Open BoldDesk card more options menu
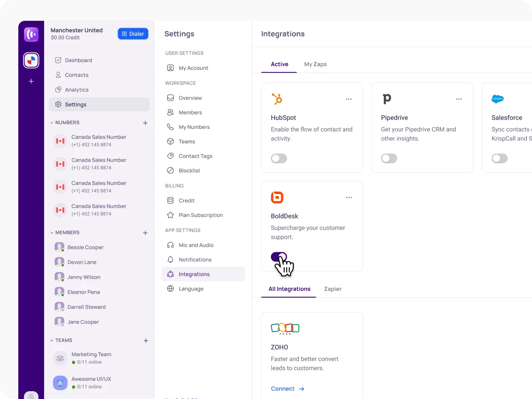The image size is (532, 399). 349,198
